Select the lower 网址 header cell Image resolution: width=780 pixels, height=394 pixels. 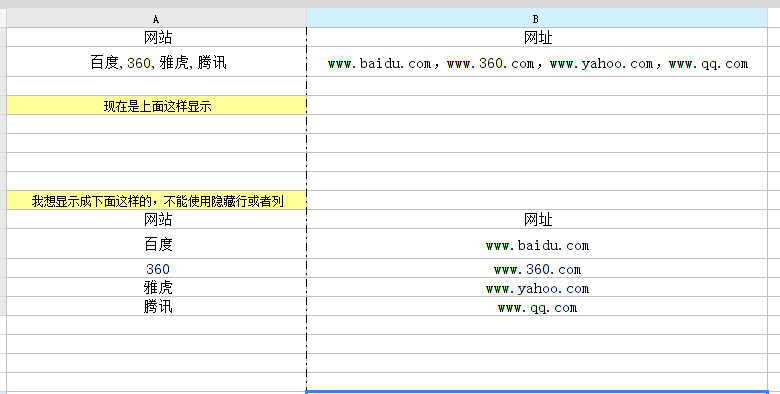(537, 219)
